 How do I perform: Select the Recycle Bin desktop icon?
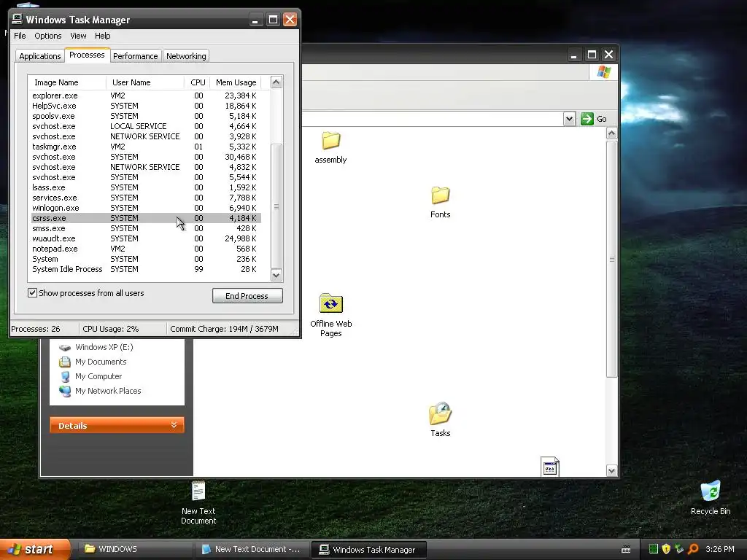pyautogui.click(x=711, y=491)
